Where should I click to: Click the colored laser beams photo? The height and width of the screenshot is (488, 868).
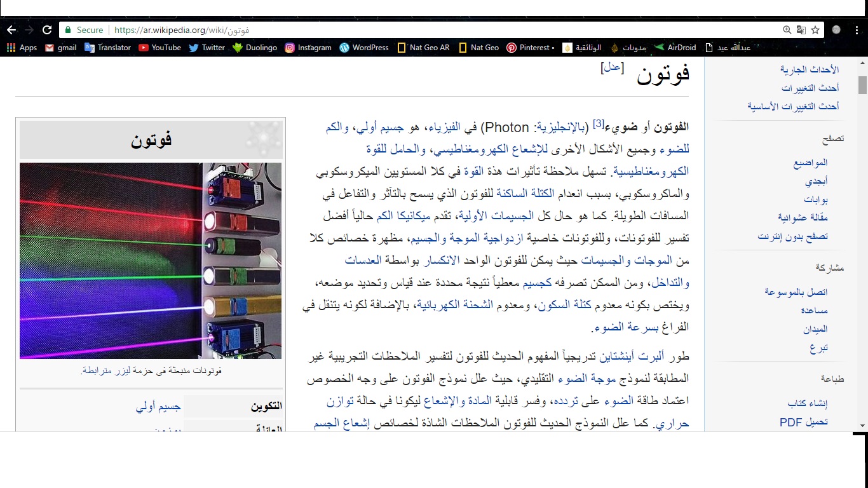151,261
